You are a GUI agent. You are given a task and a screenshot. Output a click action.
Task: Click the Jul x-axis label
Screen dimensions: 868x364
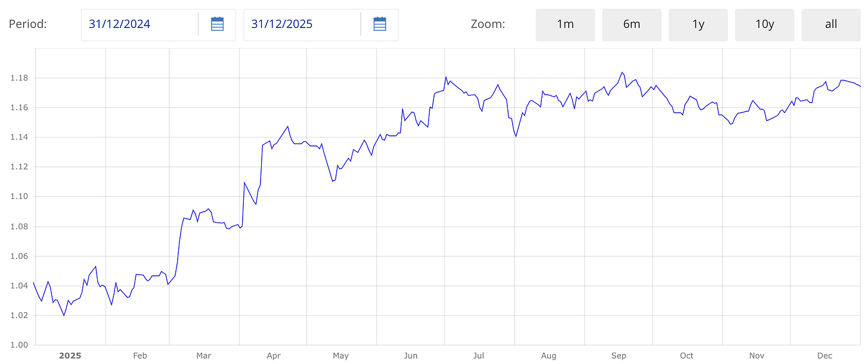(479, 356)
